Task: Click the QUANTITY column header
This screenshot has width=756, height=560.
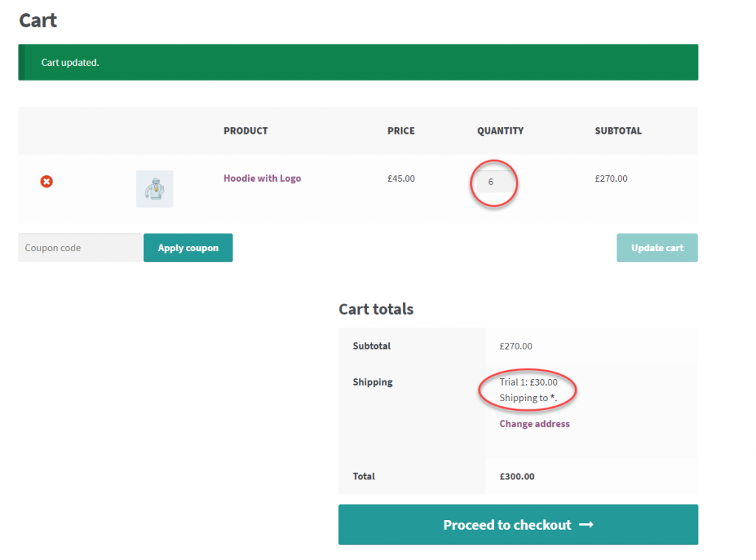Action: pos(501,132)
